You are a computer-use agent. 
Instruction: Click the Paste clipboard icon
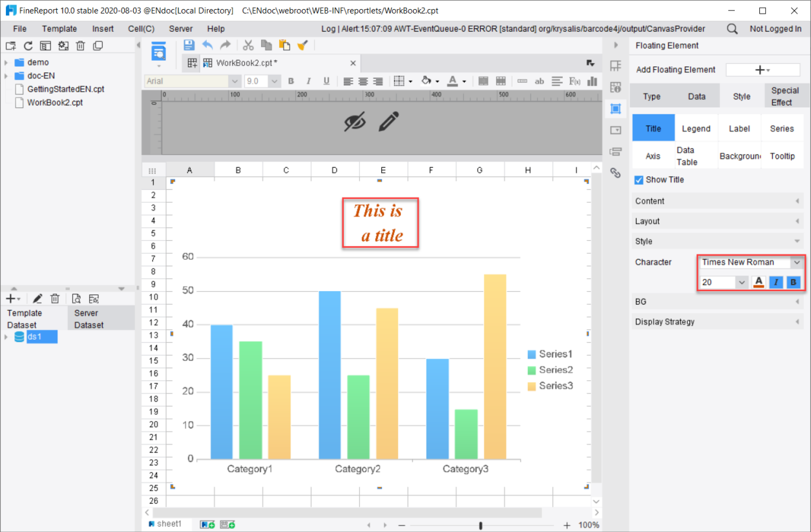pos(284,45)
